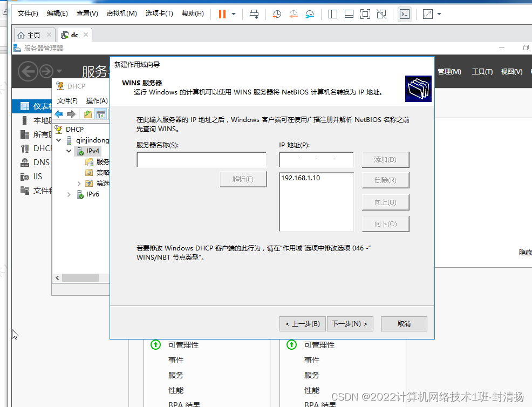532x407 pixels.
Task: Revert VM to previous snapshot
Action: click(293, 14)
